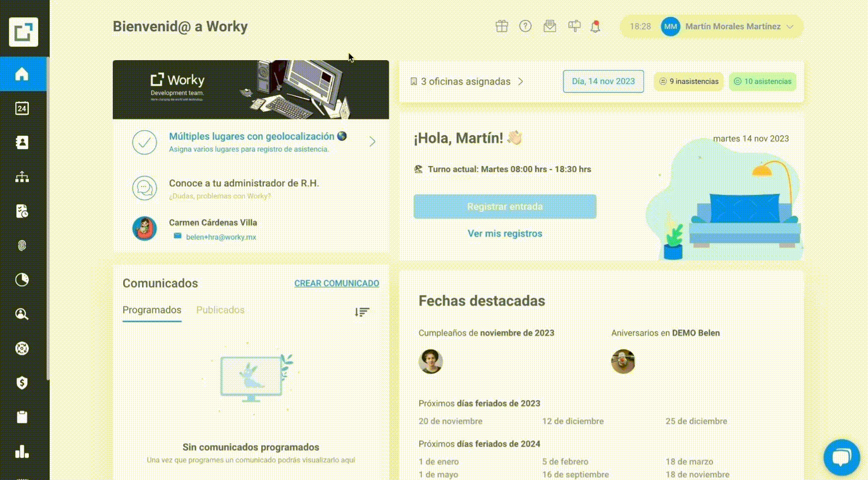Click the checkmark circle geolocalización icon

coord(145,142)
